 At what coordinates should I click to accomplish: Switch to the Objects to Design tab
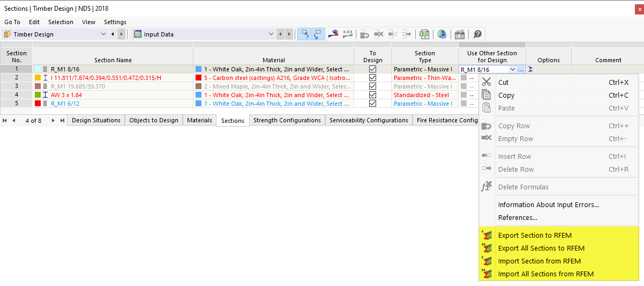tap(154, 120)
